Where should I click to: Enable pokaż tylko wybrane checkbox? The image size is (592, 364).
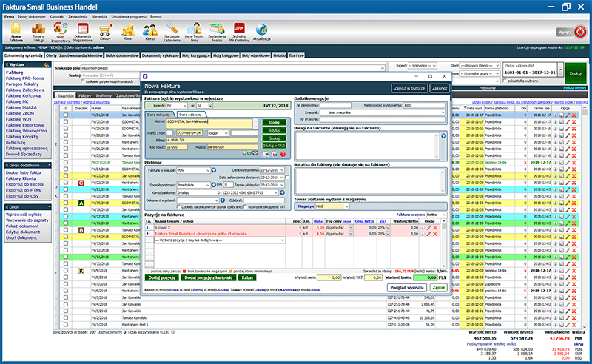(505, 81)
